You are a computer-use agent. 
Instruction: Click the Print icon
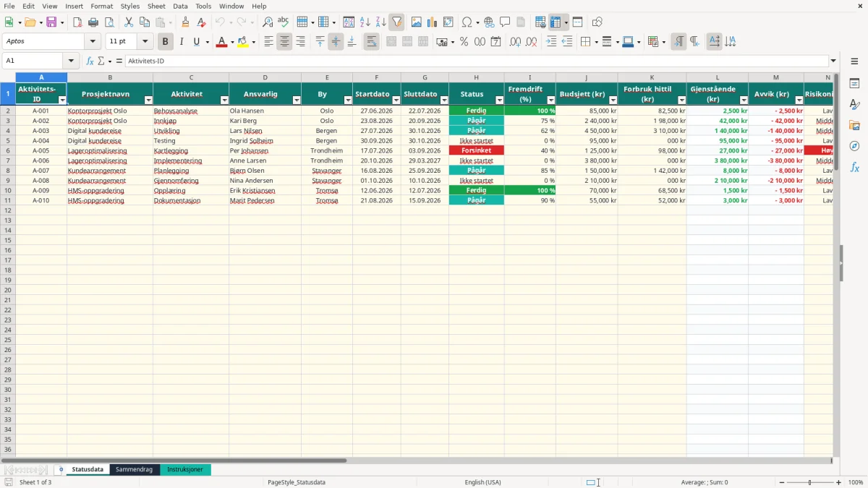click(x=93, y=22)
